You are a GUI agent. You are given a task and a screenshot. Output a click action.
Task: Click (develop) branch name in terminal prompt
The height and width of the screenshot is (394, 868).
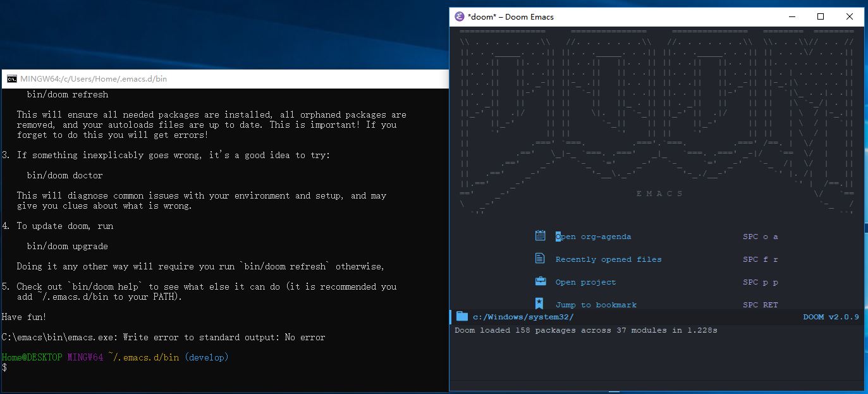coord(206,357)
